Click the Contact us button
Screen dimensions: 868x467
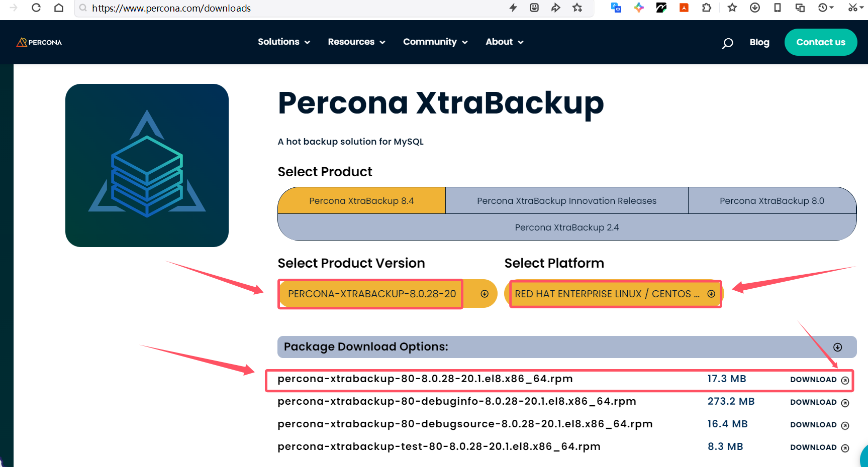tap(821, 42)
